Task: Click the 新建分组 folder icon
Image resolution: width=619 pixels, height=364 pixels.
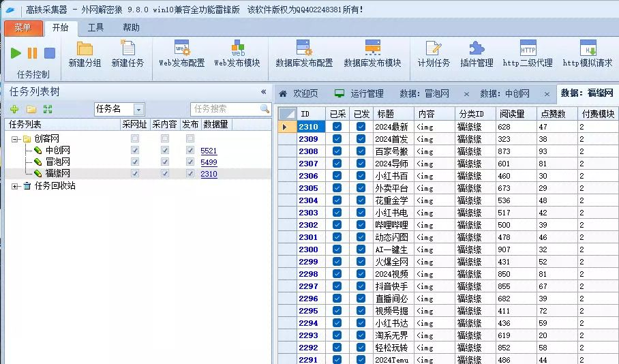Action: (85, 48)
